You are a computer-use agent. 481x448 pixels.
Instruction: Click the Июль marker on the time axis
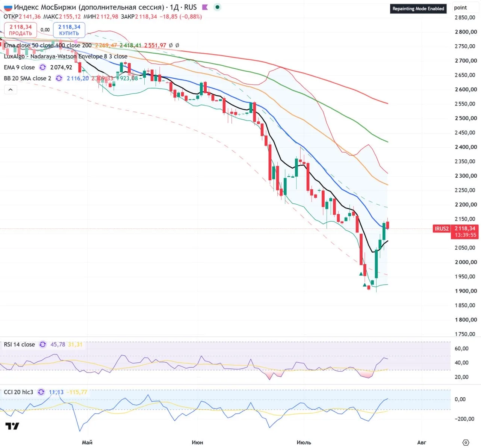pos(304,442)
